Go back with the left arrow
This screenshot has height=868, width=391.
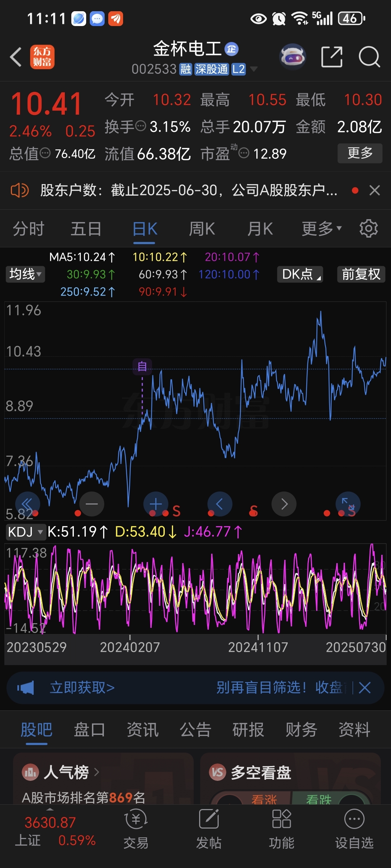coord(16,57)
